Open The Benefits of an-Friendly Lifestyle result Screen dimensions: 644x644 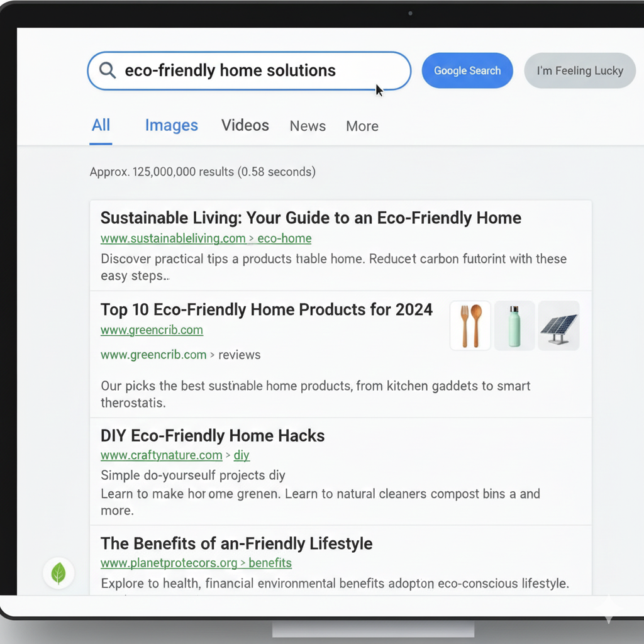(236, 543)
